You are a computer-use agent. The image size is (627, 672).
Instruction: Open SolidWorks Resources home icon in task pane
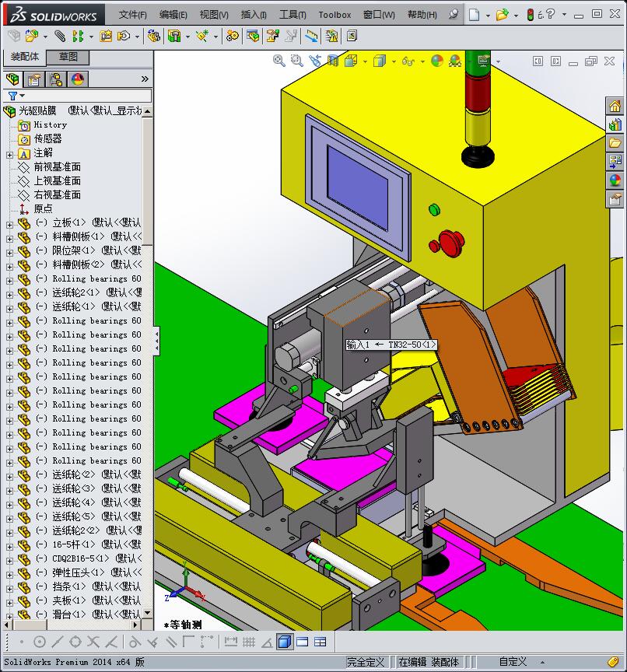615,106
